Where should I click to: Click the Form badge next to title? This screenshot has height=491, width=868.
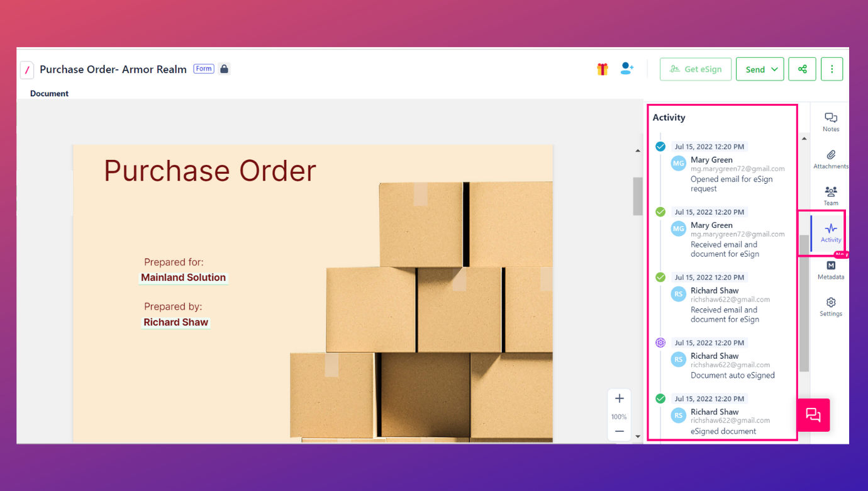pos(204,69)
